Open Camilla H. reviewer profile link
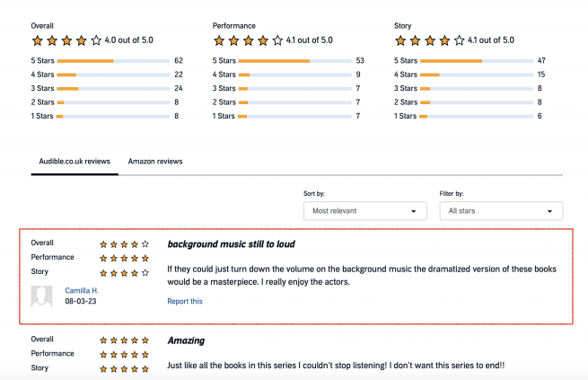 [x=82, y=290]
